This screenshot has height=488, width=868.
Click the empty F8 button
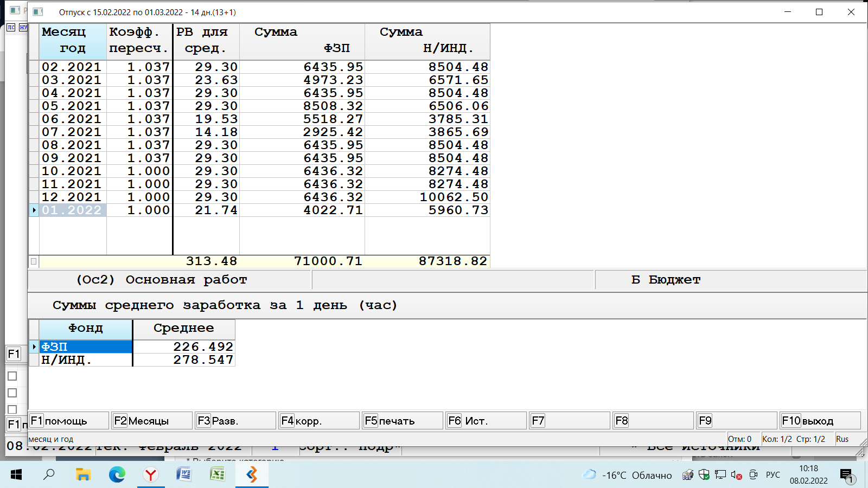pos(653,421)
